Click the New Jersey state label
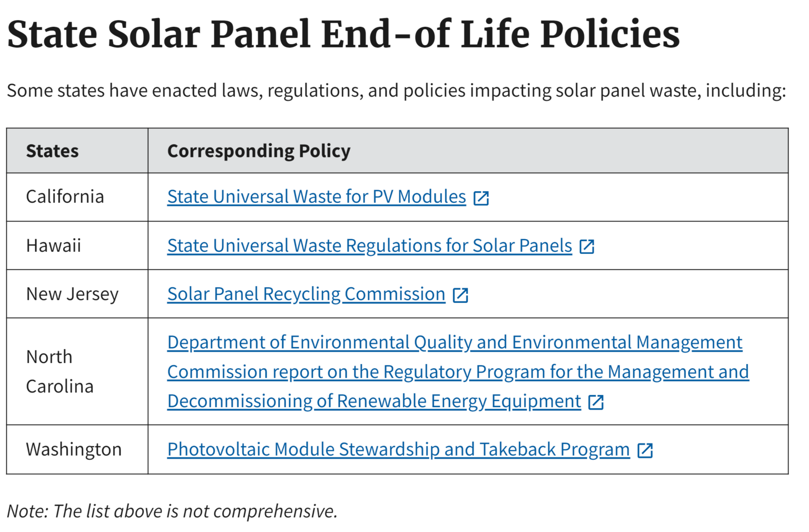The width and height of the screenshot is (809, 532). point(72,293)
